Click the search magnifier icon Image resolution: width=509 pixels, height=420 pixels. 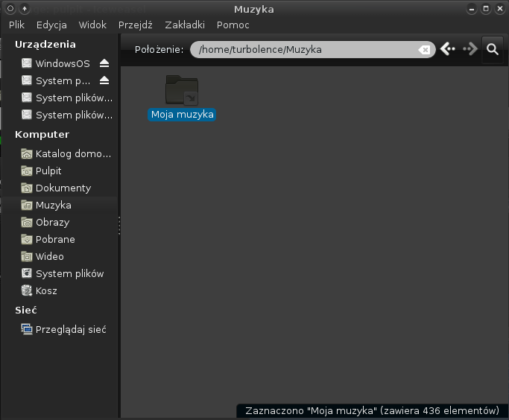pos(492,49)
